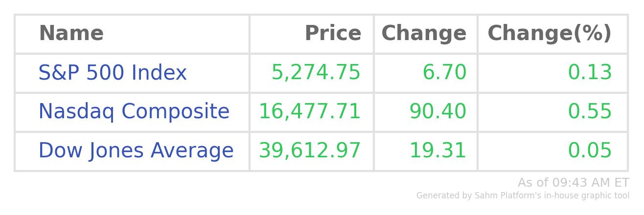
Task: Open the Dow Jones Average link
Action: pyautogui.click(x=136, y=151)
